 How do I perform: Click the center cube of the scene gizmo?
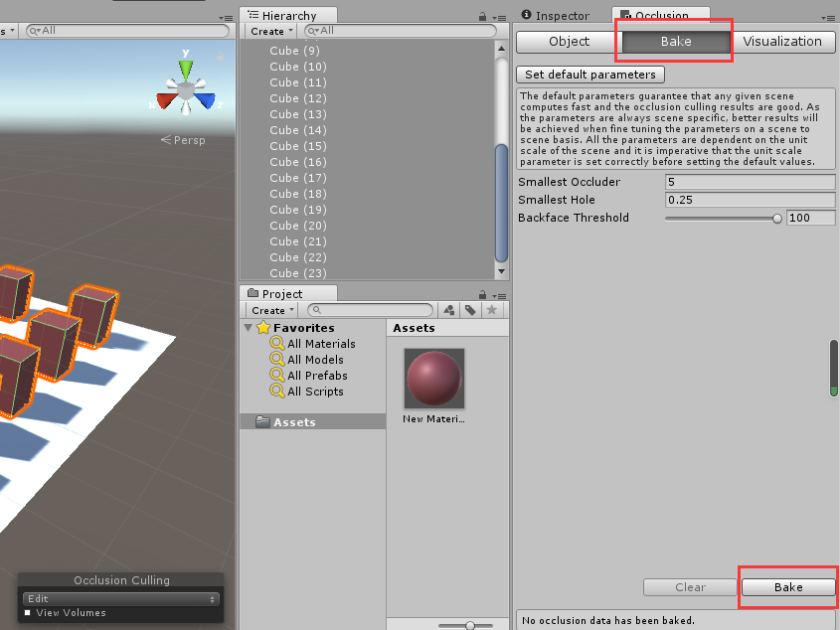[x=186, y=91]
